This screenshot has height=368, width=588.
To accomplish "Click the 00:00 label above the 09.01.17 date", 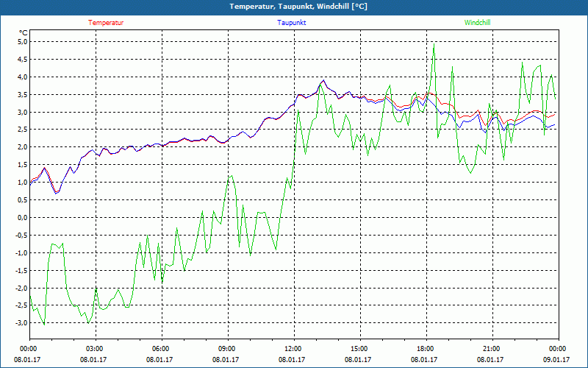I will [557, 349].
